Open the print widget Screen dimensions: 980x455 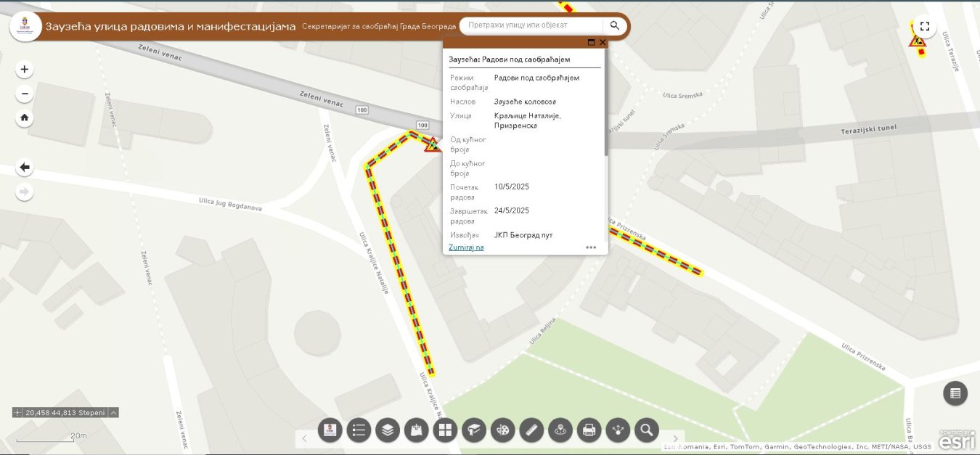589,430
